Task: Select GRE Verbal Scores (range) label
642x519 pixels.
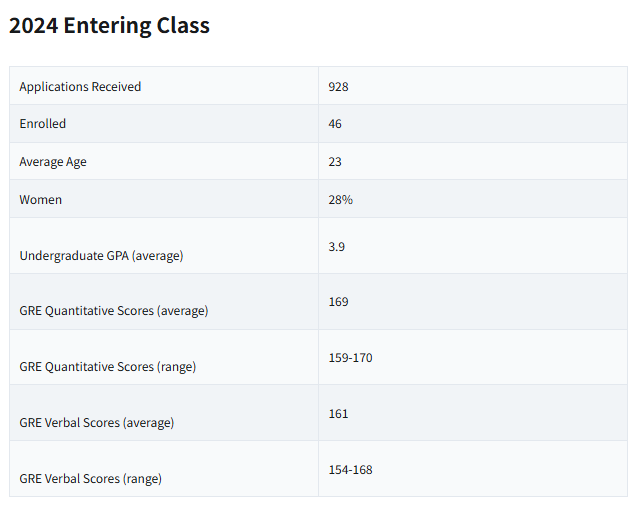Action: (x=90, y=479)
